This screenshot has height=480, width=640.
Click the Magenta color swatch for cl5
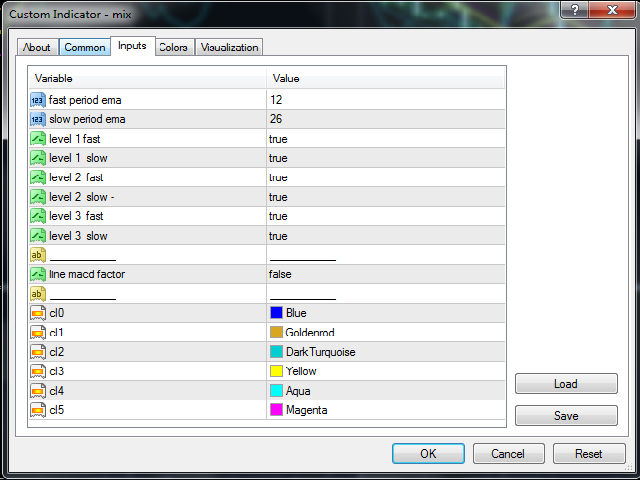point(276,409)
